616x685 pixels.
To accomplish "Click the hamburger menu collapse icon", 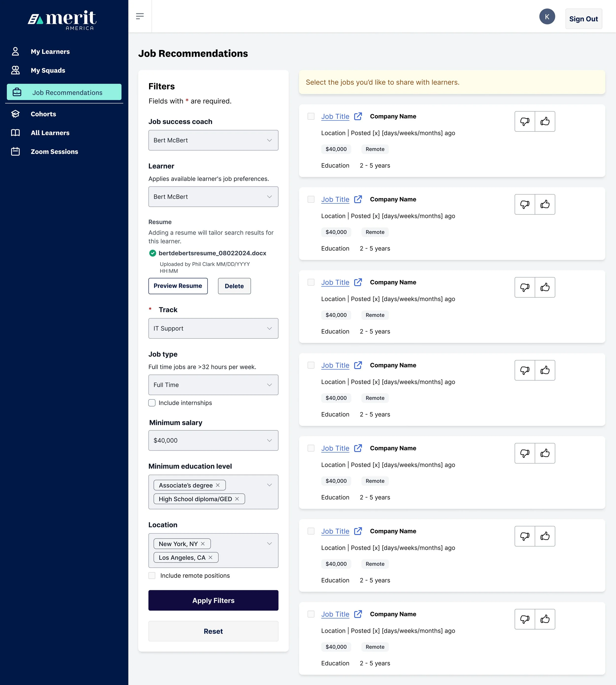I will [140, 16].
